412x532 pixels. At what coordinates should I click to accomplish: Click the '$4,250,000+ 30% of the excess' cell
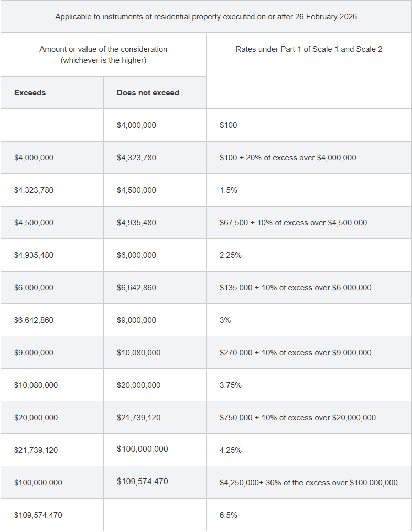(x=309, y=483)
